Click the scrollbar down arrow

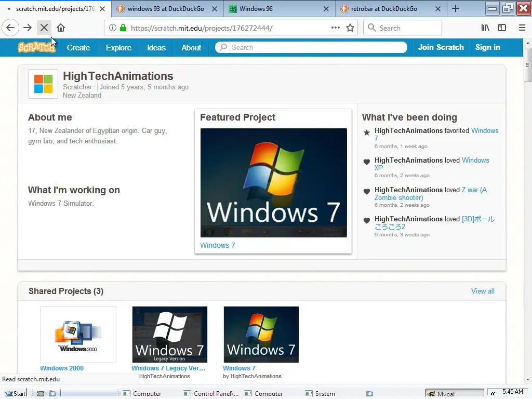click(527, 380)
